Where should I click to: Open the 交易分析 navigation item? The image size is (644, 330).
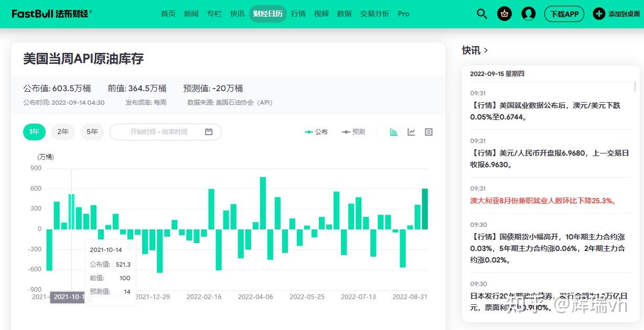click(375, 14)
